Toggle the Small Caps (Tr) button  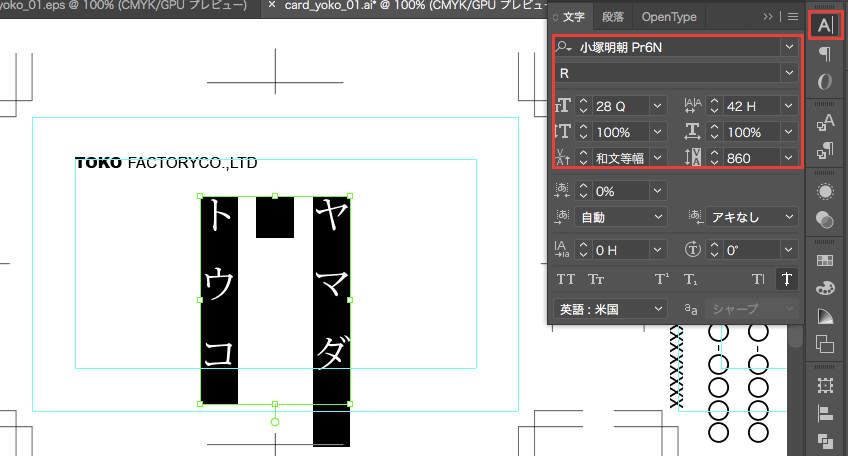coord(596,280)
